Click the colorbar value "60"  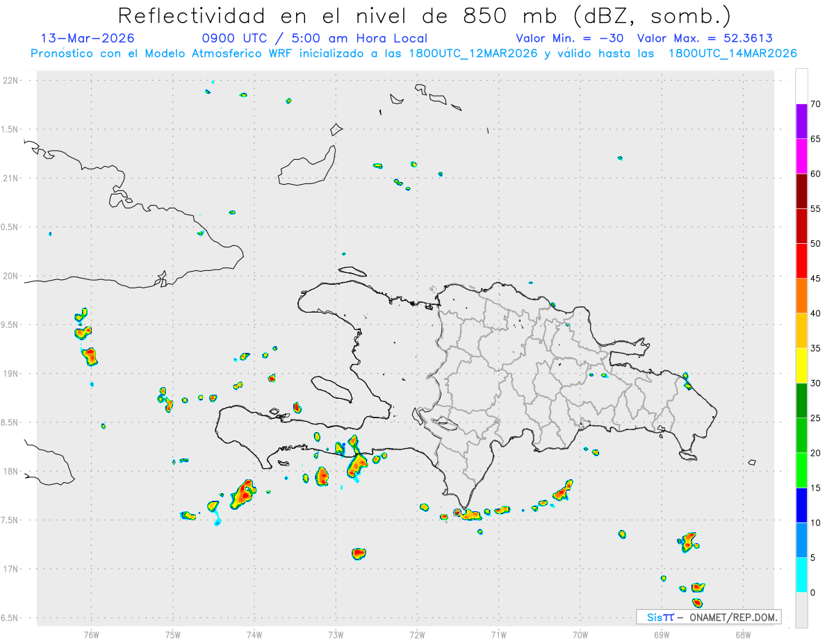[816, 174]
